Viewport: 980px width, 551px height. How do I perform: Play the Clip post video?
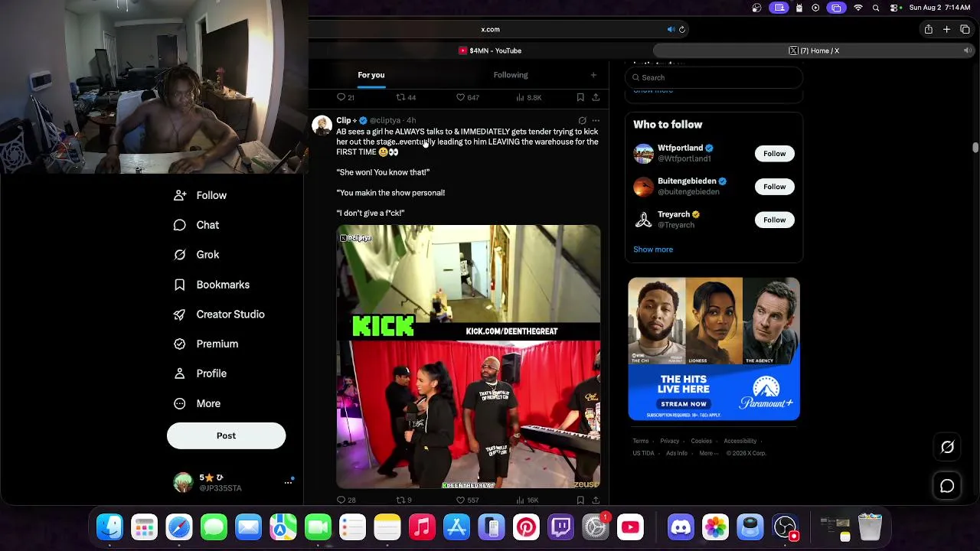coord(469,357)
